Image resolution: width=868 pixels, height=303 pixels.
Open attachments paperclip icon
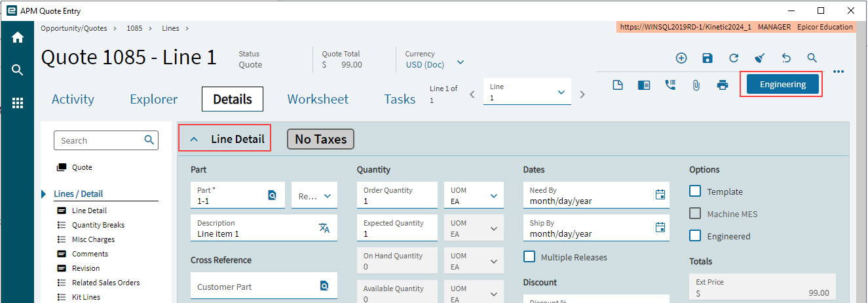[x=696, y=85]
